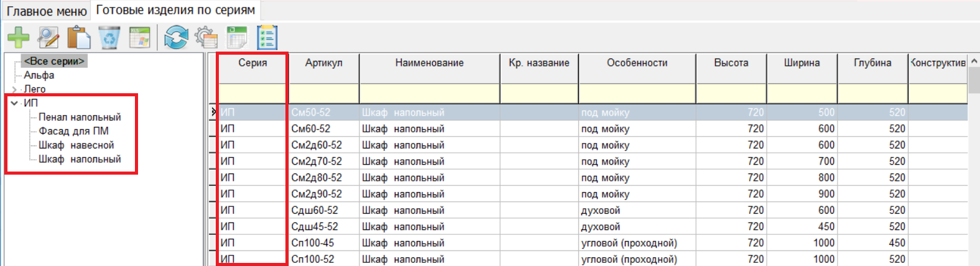Click the filter field under Наименование

[x=429, y=94]
